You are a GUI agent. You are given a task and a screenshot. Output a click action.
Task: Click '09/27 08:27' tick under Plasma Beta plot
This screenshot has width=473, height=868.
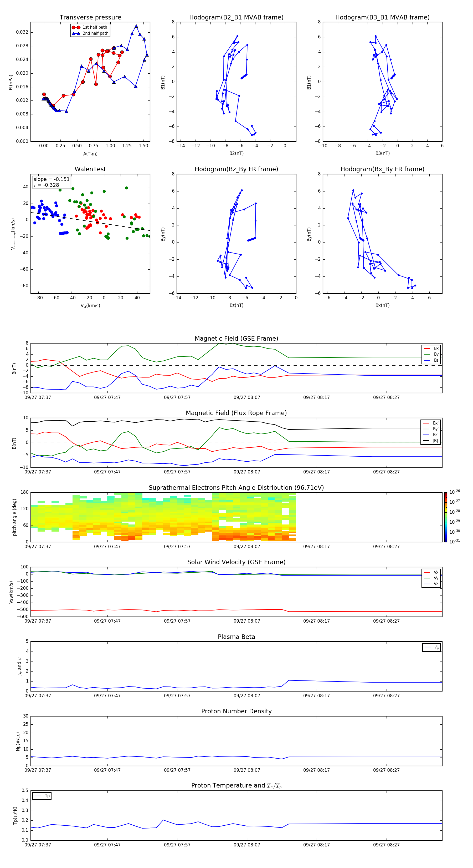pos(386,696)
